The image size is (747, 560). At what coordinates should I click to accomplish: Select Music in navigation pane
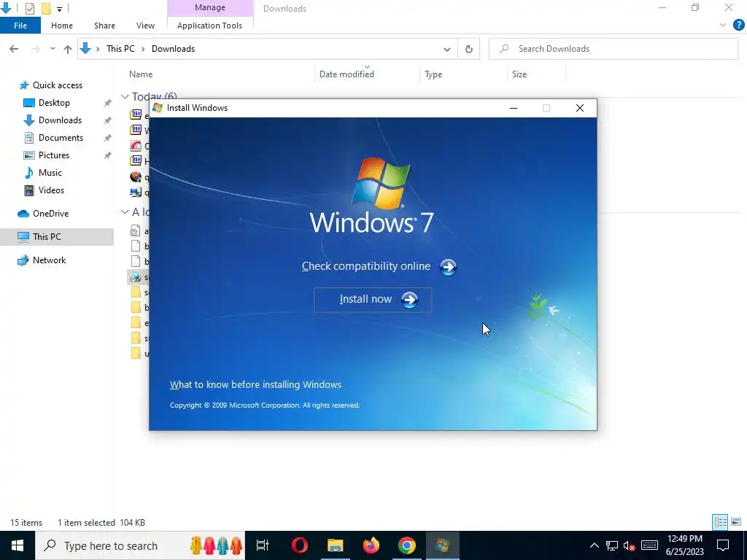50,173
